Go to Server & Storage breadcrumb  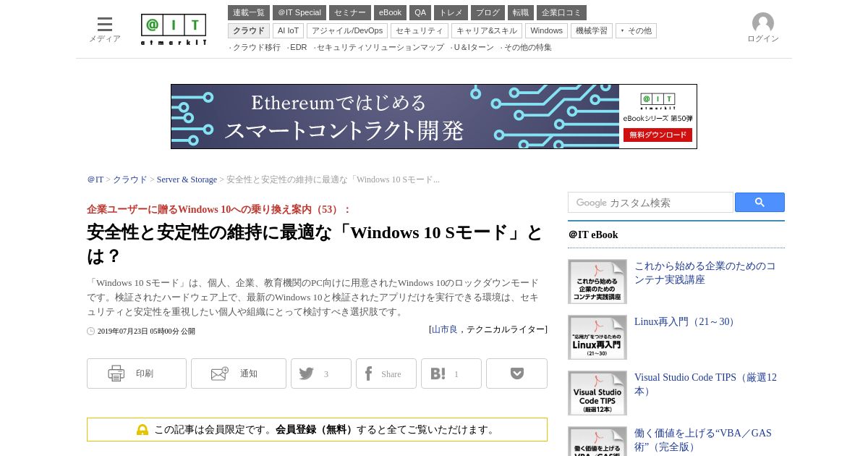[187, 180]
